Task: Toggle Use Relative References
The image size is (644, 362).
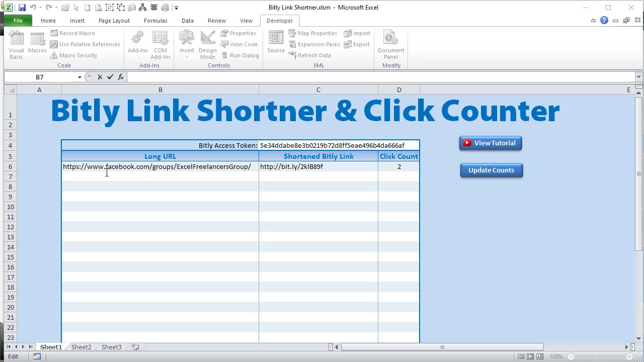Action: pyautogui.click(x=86, y=44)
